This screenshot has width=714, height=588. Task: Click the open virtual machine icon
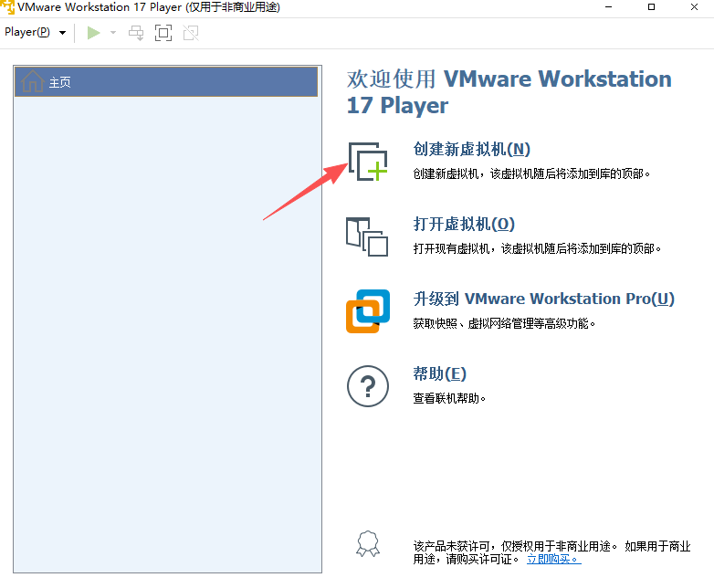point(367,236)
